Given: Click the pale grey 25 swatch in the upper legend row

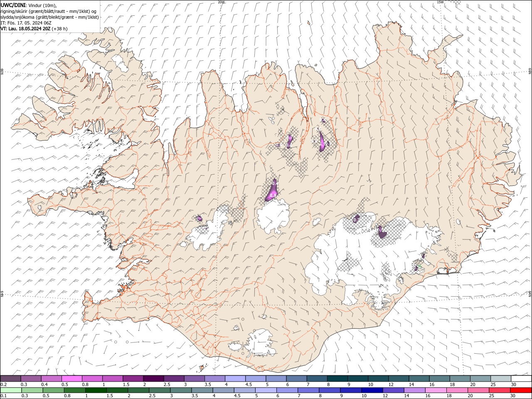Looking at the screenshot, I should (501, 379).
